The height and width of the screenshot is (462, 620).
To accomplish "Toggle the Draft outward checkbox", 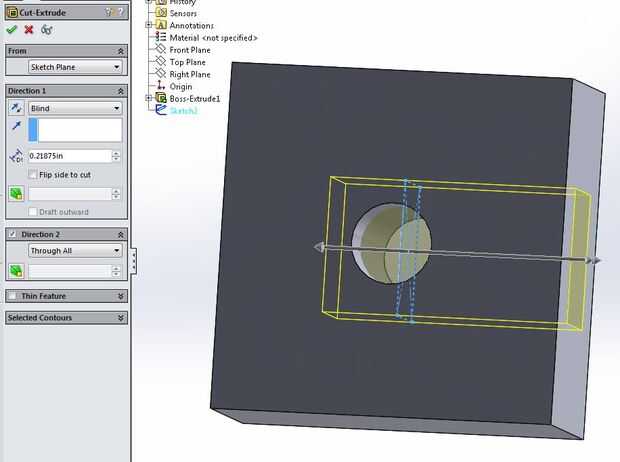I will (x=33, y=212).
